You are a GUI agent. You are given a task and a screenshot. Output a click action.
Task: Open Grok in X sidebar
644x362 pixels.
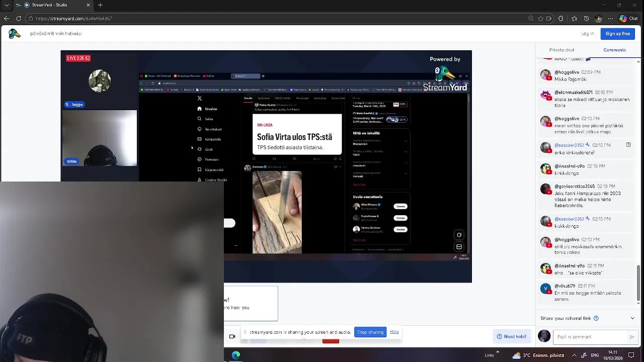[205, 149]
